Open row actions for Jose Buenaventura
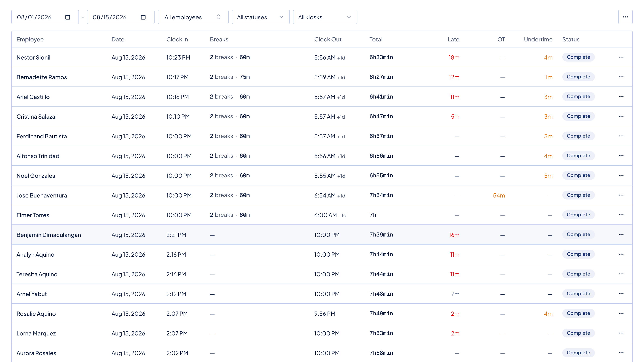Image resolution: width=644 pixels, height=362 pixels. (621, 195)
